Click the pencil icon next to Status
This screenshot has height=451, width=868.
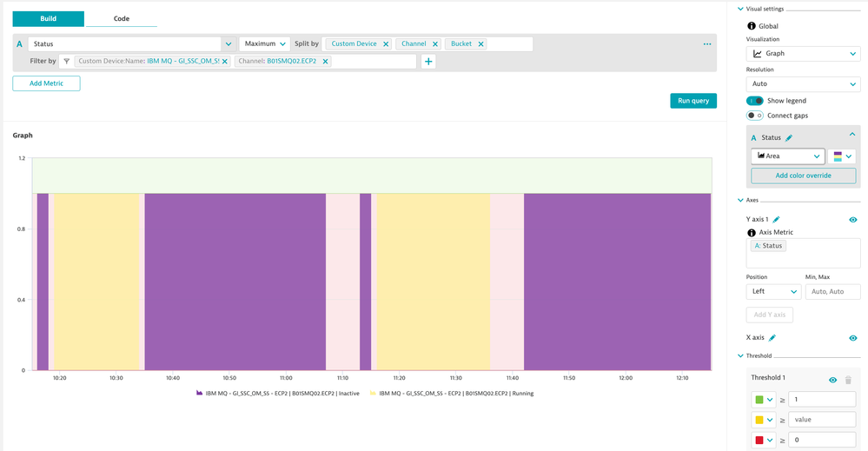pyautogui.click(x=789, y=138)
